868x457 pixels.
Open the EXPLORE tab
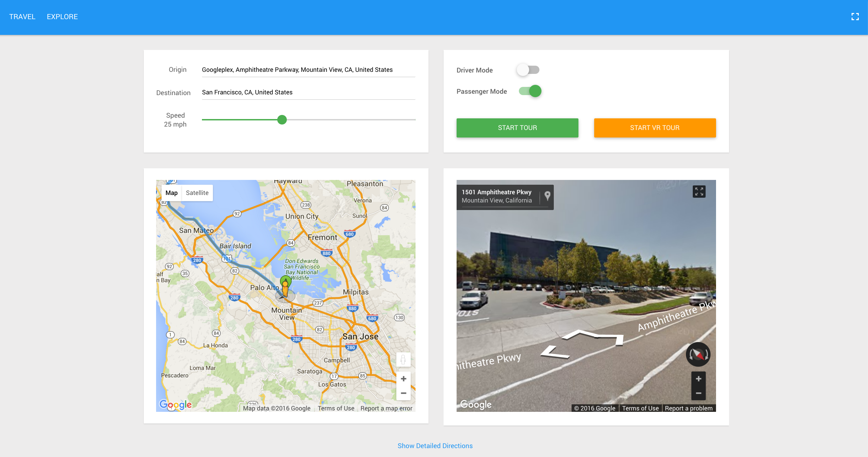pyautogui.click(x=62, y=17)
